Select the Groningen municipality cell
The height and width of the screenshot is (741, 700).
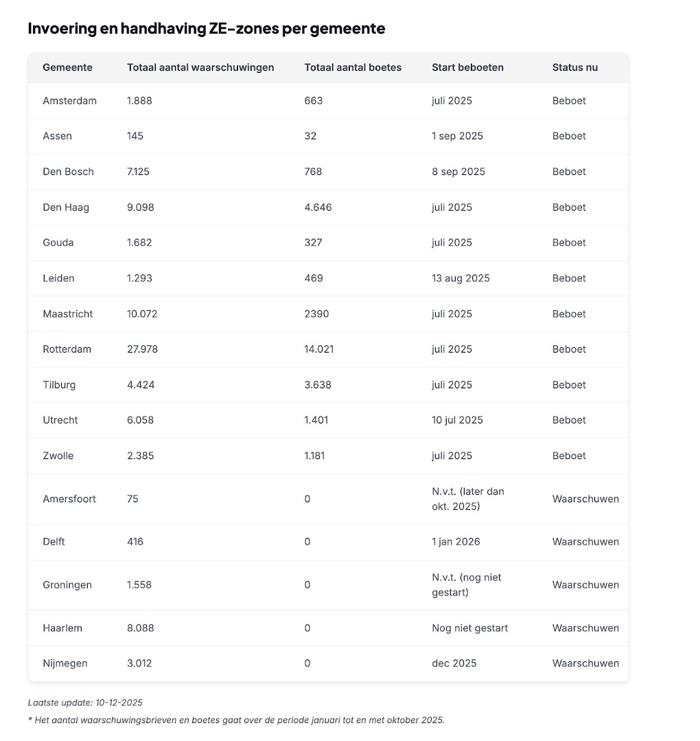pyautogui.click(x=67, y=585)
